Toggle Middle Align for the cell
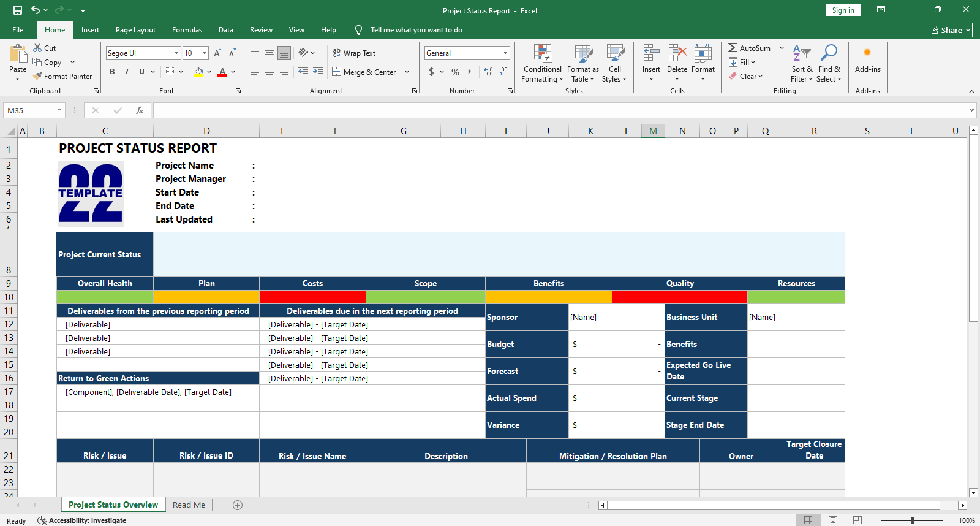 click(x=269, y=53)
